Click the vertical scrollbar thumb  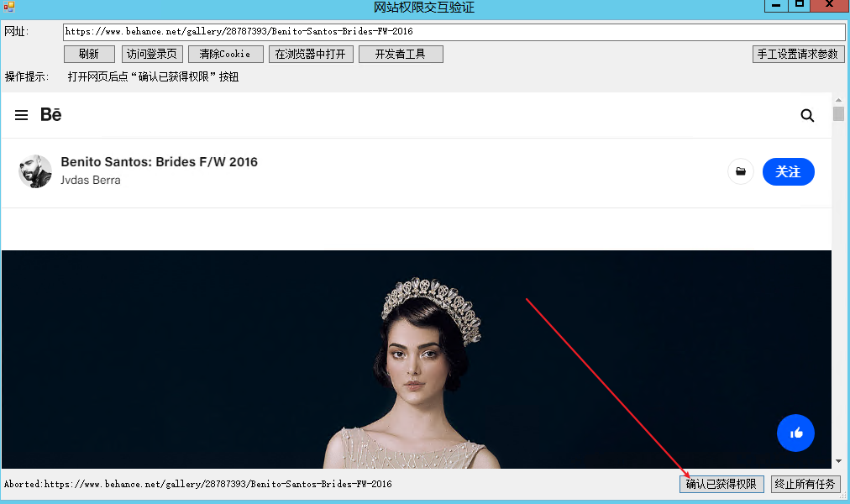coord(838,113)
